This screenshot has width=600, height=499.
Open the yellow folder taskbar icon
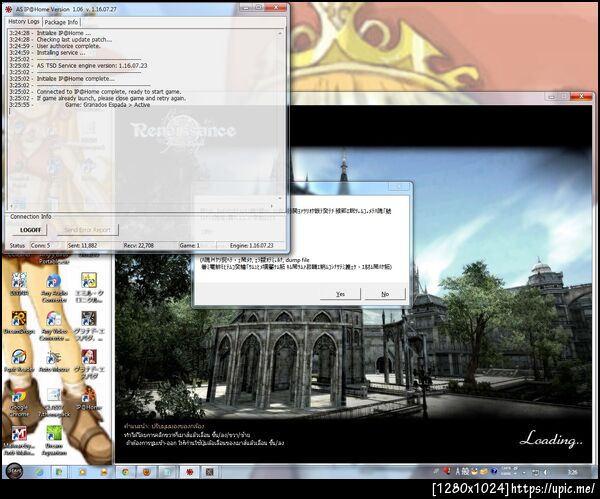(82, 472)
